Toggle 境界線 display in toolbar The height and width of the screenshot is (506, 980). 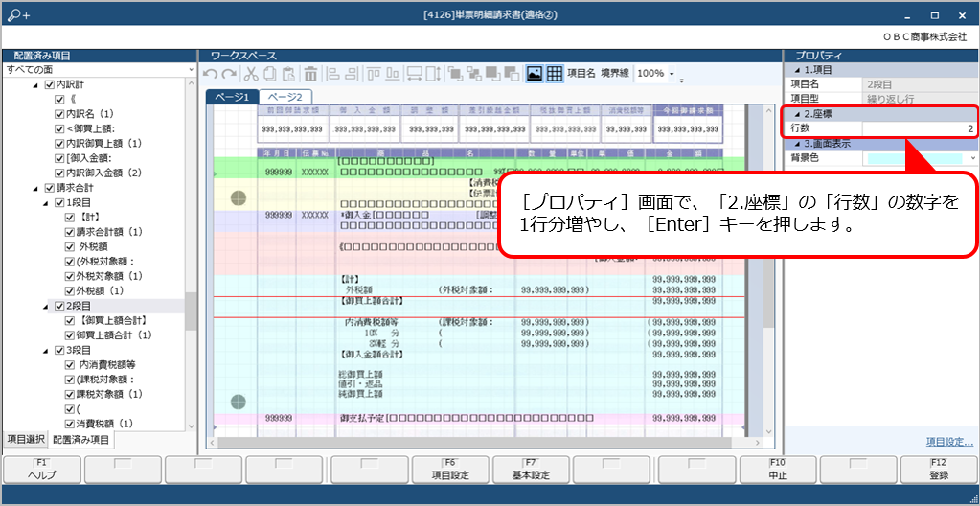tap(614, 73)
